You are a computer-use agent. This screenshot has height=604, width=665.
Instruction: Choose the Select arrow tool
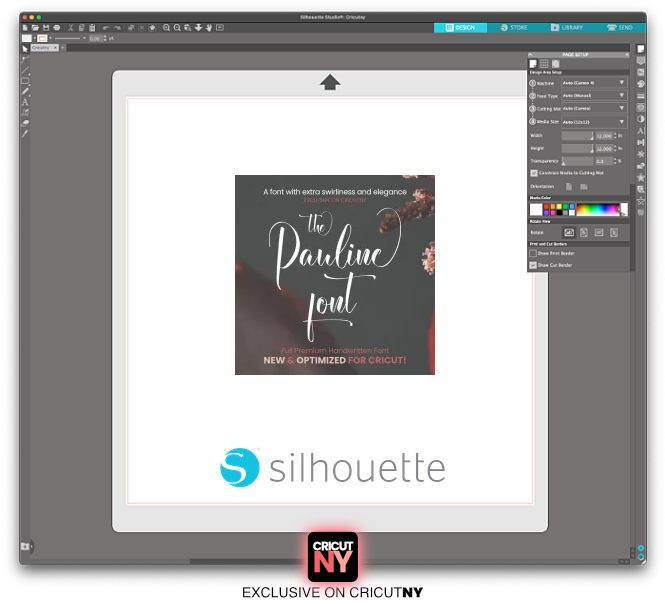(x=25, y=49)
